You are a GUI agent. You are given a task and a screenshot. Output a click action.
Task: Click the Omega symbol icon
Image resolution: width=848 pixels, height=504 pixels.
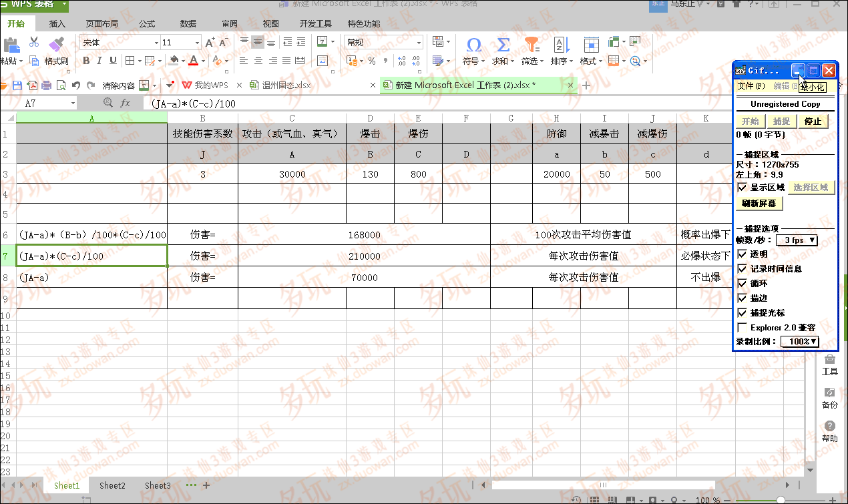(474, 45)
